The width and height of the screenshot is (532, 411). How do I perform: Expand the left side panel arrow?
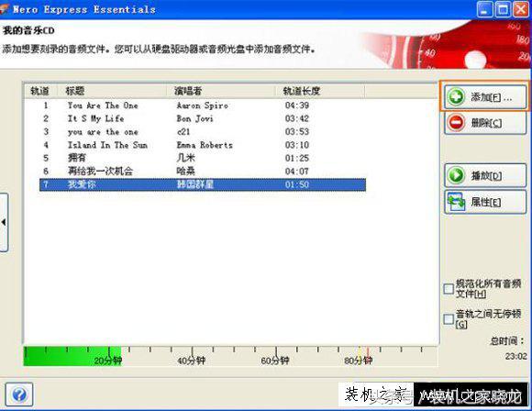tap(4, 222)
